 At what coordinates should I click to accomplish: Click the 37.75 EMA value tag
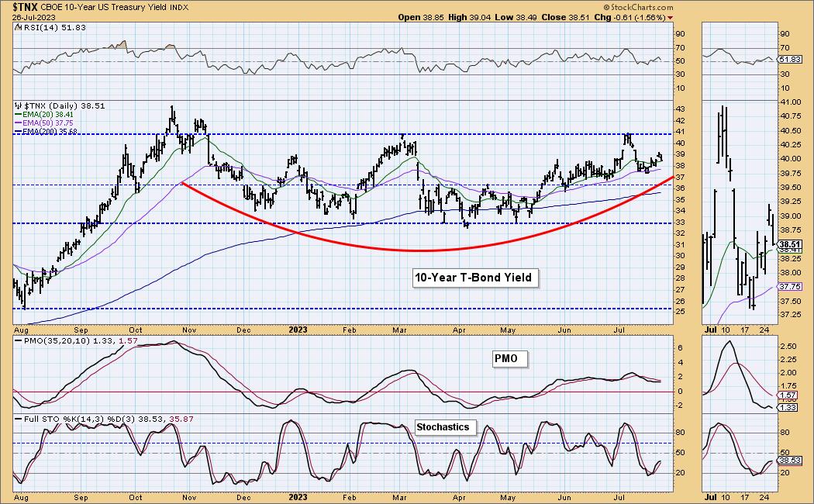790,287
